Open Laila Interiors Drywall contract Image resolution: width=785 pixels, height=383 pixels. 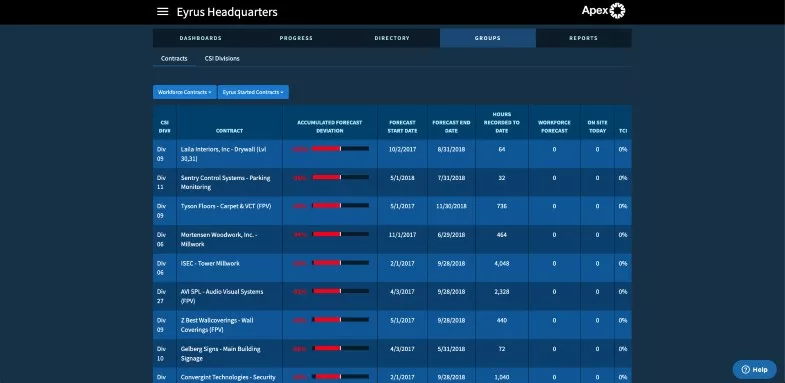(223, 154)
